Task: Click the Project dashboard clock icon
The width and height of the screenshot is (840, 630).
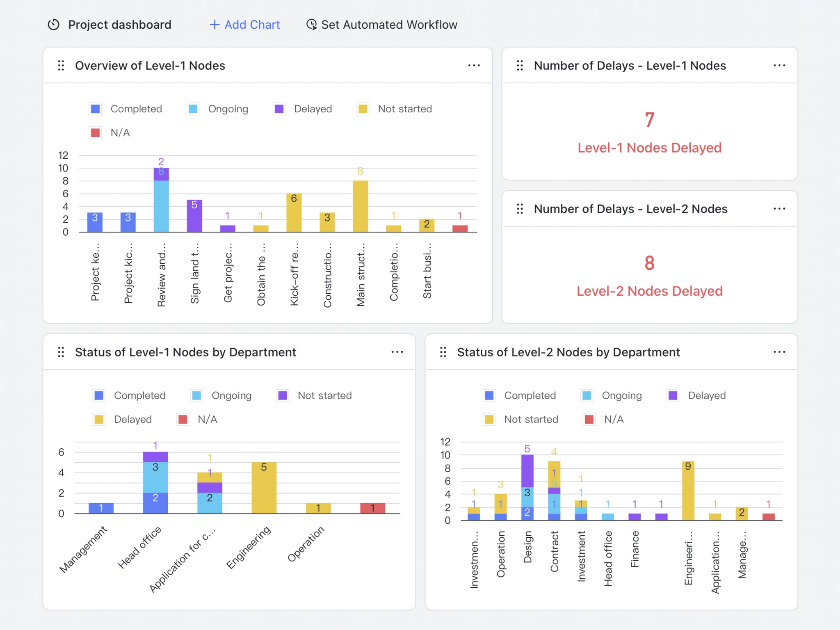Action: (53, 25)
